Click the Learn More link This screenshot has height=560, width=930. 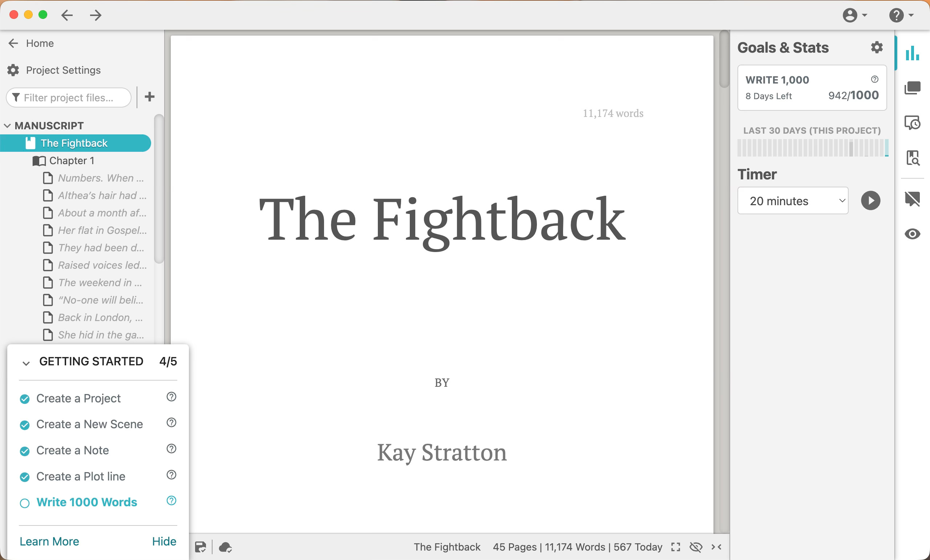(49, 541)
